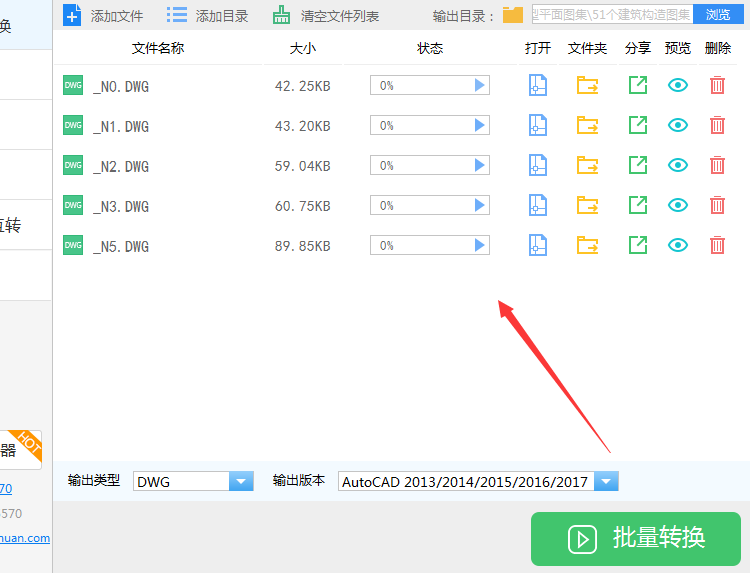Expand the 输出类型 DWG dropdown

point(241,482)
